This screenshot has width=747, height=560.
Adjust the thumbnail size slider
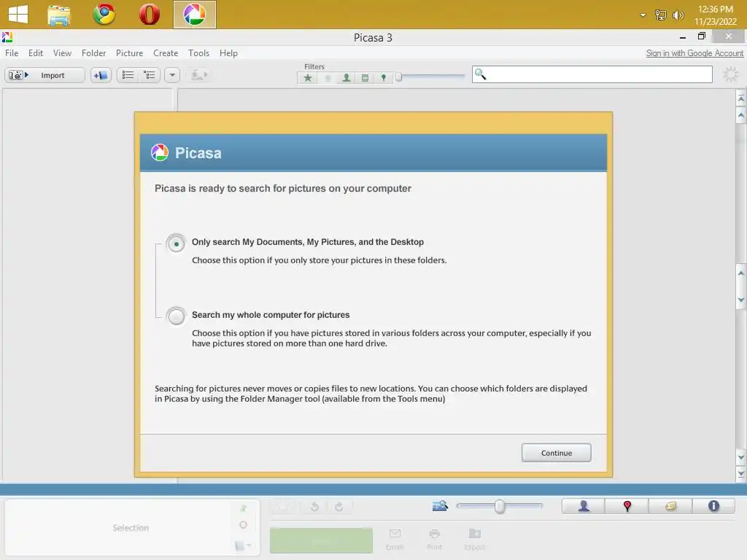pyautogui.click(x=499, y=506)
